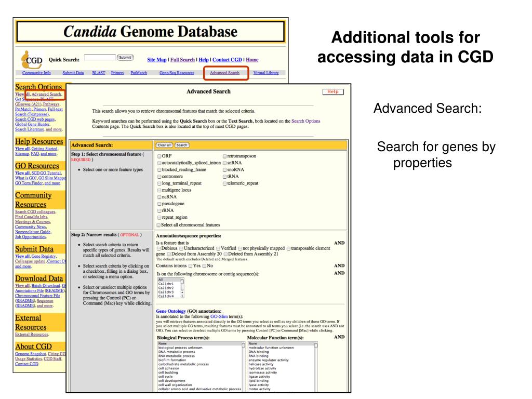Open Submit Data menu item in navigation bar

[73, 73]
